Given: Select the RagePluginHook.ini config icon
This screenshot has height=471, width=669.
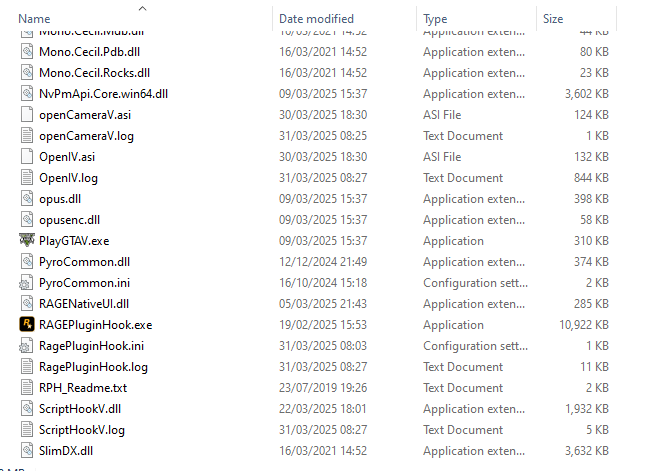Looking at the screenshot, I should [27, 345].
